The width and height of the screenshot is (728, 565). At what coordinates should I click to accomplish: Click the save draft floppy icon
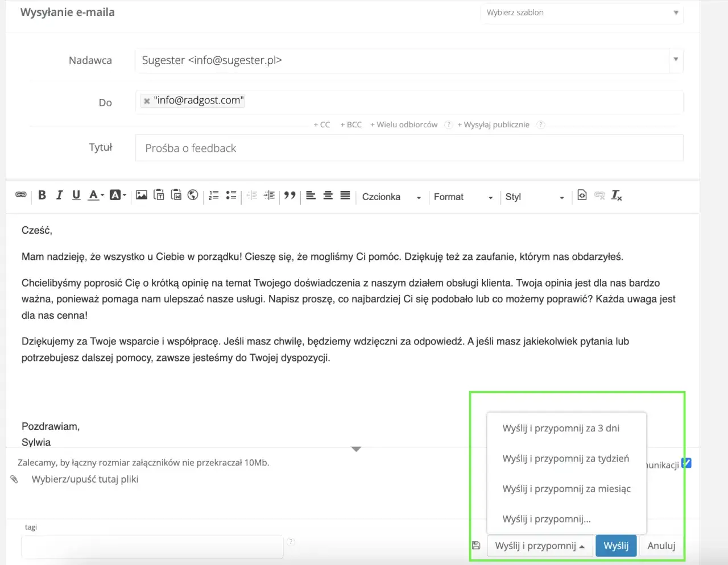(477, 546)
